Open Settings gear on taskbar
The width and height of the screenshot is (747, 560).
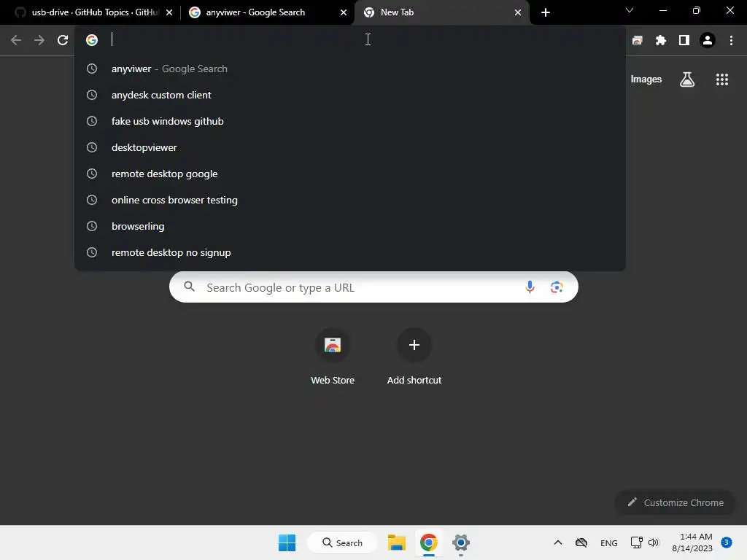pos(461,542)
